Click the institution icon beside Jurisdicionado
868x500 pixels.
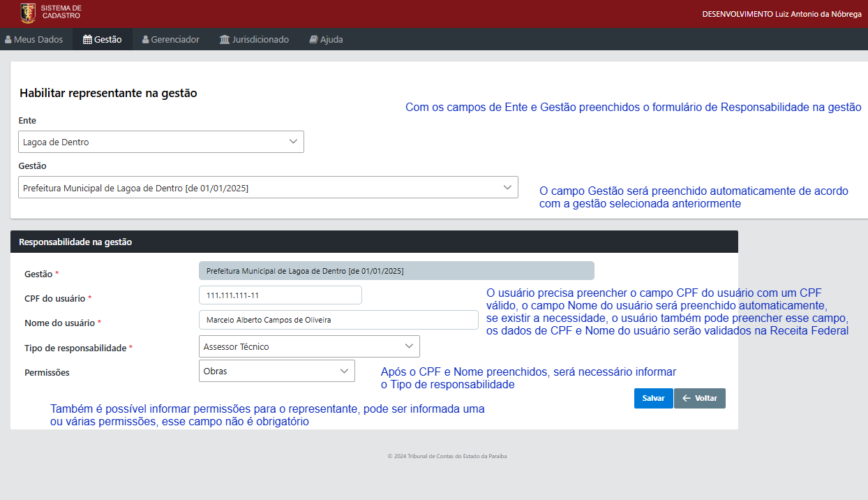pos(224,40)
